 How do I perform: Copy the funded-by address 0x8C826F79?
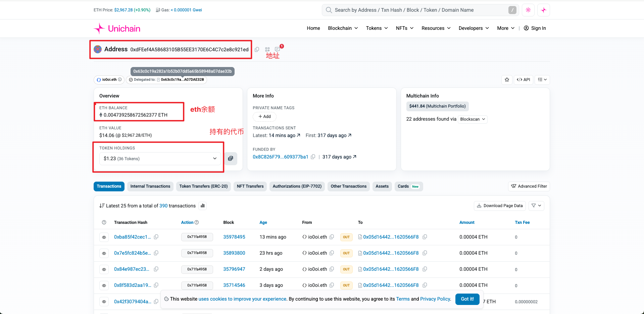pyautogui.click(x=313, y=157)
